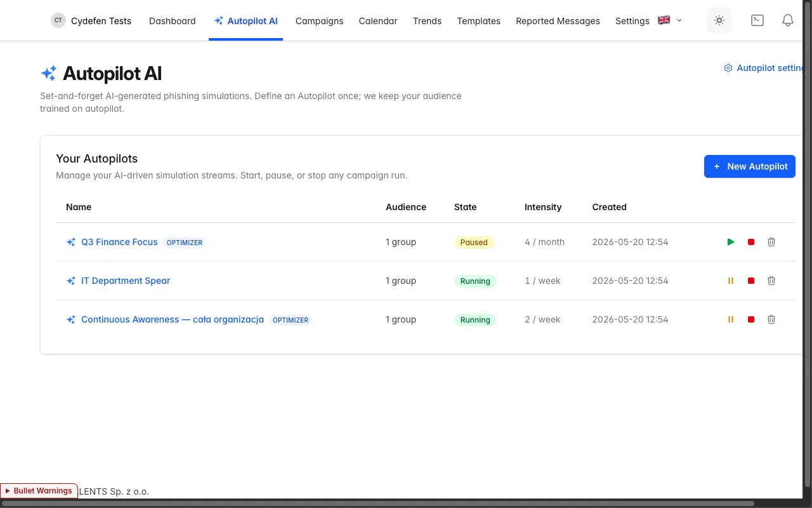Stop the Q3 Finance Focus autopilot
This screenshot has height=508, width=812.
point(751,242)
